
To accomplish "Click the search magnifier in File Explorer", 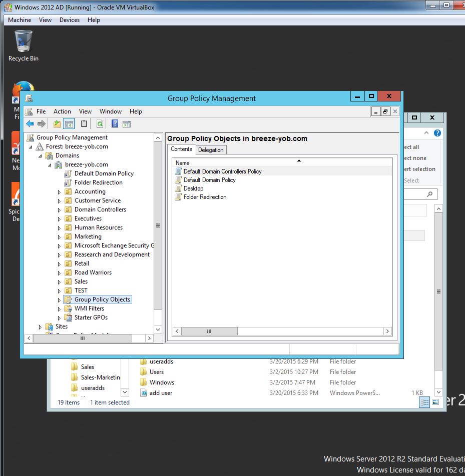I will pos(429,194).
